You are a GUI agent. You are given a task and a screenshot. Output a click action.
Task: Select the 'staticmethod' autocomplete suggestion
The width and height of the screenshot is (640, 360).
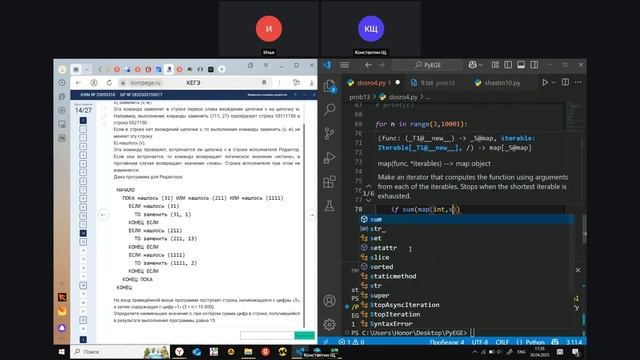tap(467, 276)
